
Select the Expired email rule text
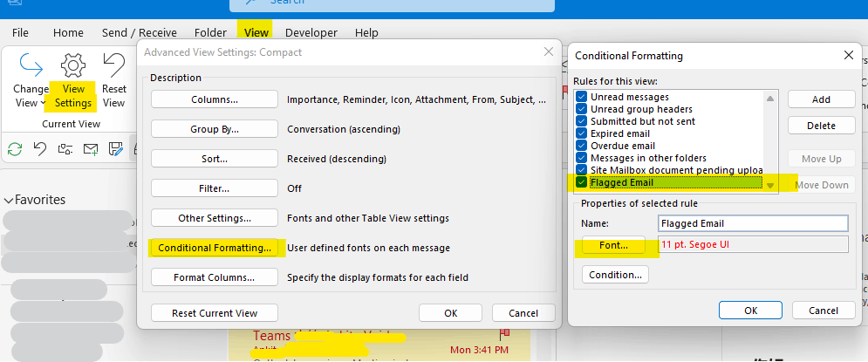620,133
